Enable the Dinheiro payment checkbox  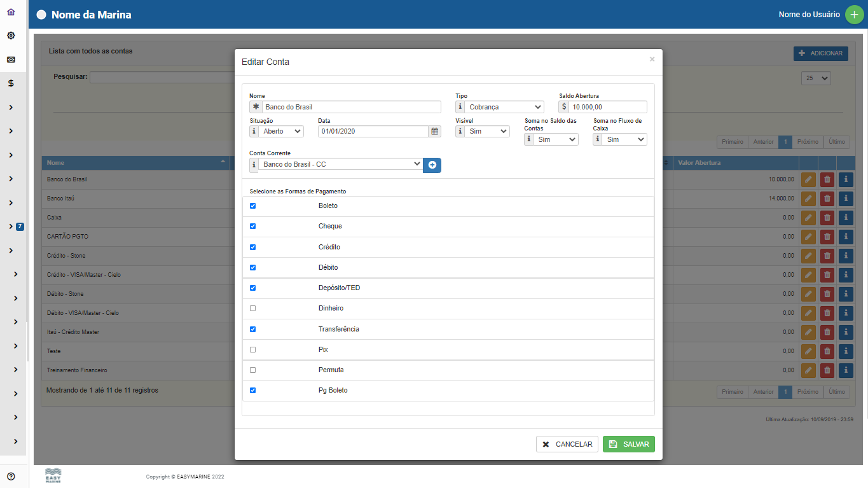tap(253, 309)
